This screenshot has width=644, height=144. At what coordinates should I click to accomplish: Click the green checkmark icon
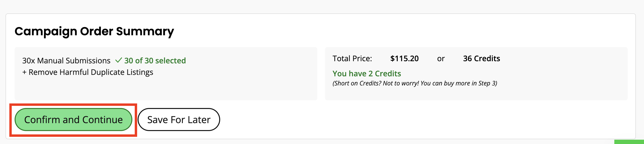(x=118, y=60)
